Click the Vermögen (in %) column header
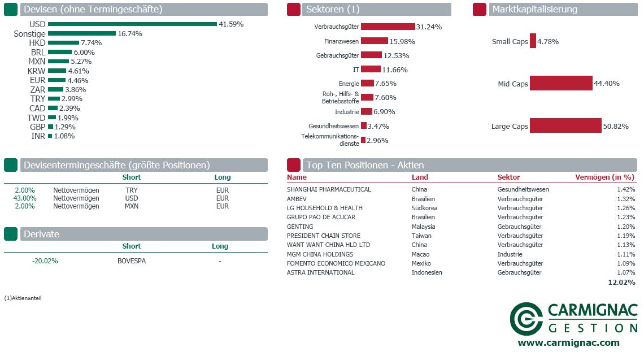 coord(604,177)
